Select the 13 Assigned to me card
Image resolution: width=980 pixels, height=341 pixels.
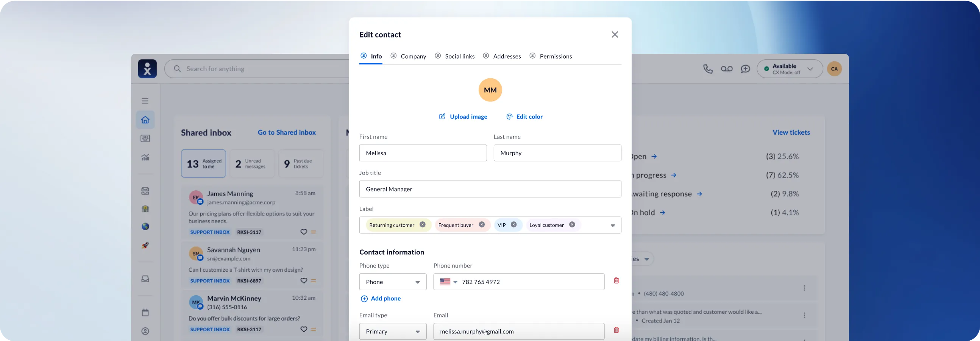coord(203,163)
